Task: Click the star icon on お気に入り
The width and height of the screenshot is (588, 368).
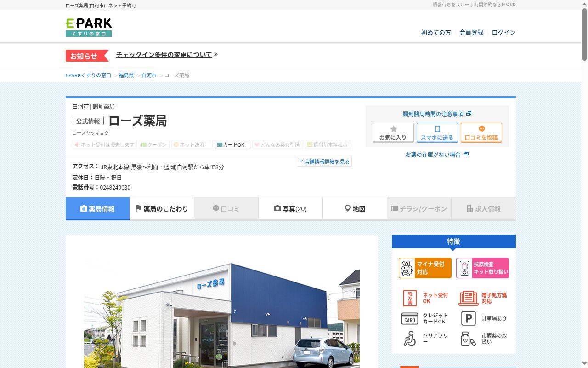Action: coord(393,129)
